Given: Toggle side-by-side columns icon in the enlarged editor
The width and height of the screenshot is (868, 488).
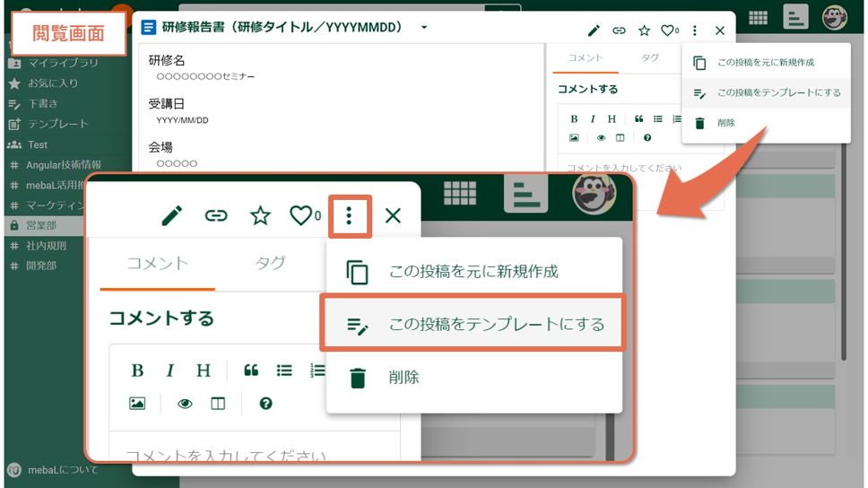Looking at the screenshot, I should click(218, 404).
